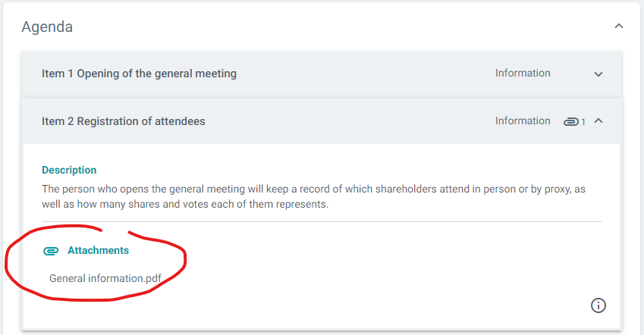The image size is (644, 335).
Task: Click the description paragraph about shareholders
Action: pos(313,196)
